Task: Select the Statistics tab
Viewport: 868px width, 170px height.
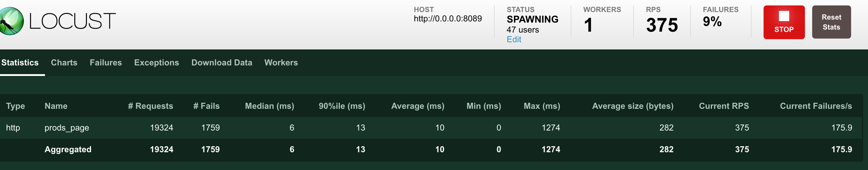Action: pos(20,63)
